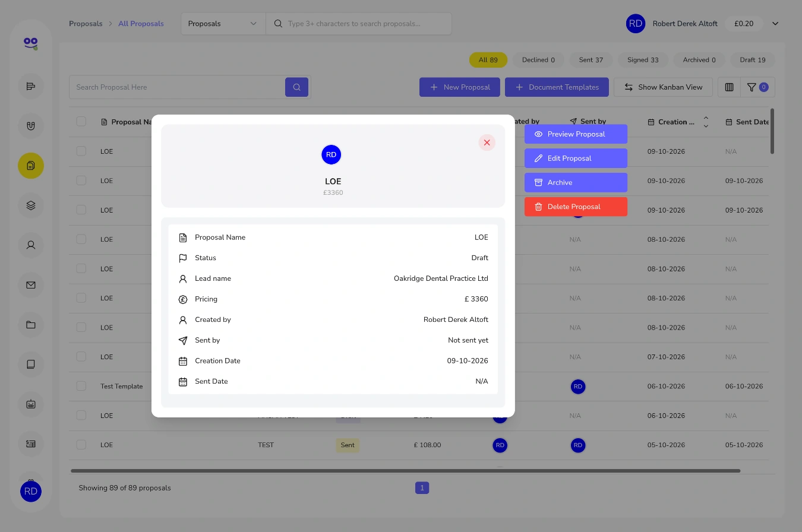Open the sidebar magnet leads icon

pos(31,126)
